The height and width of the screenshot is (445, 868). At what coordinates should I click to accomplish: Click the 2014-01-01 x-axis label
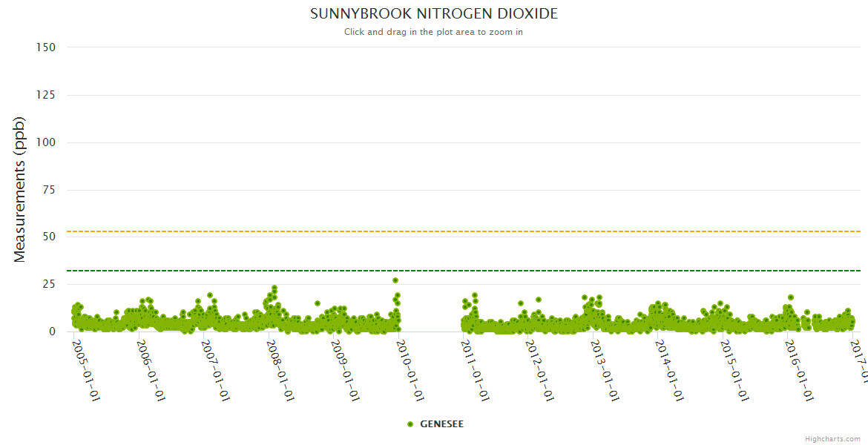668,371
